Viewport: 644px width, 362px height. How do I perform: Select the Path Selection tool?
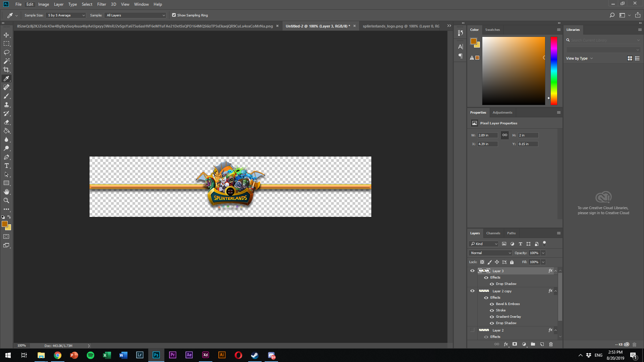point(6,174)
